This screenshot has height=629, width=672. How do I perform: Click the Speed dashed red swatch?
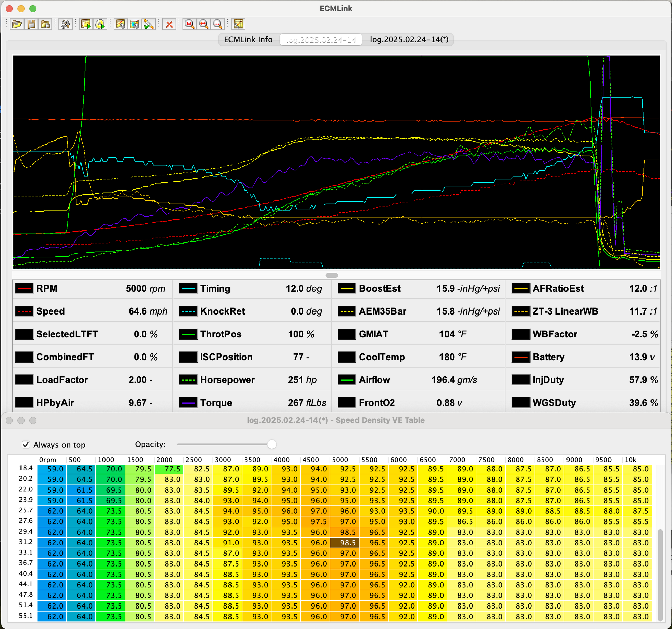(24, 311)
